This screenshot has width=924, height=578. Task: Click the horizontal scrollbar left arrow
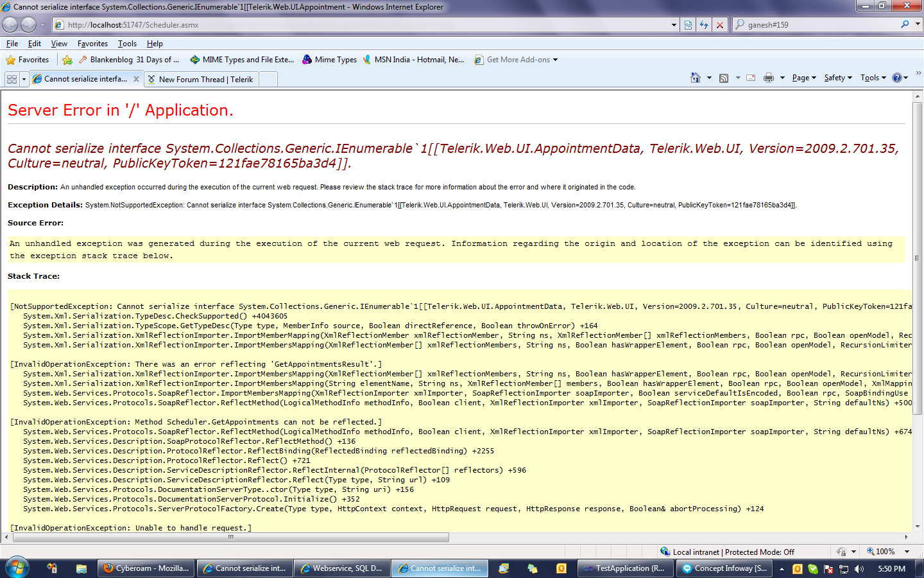[x=6, y=537]
